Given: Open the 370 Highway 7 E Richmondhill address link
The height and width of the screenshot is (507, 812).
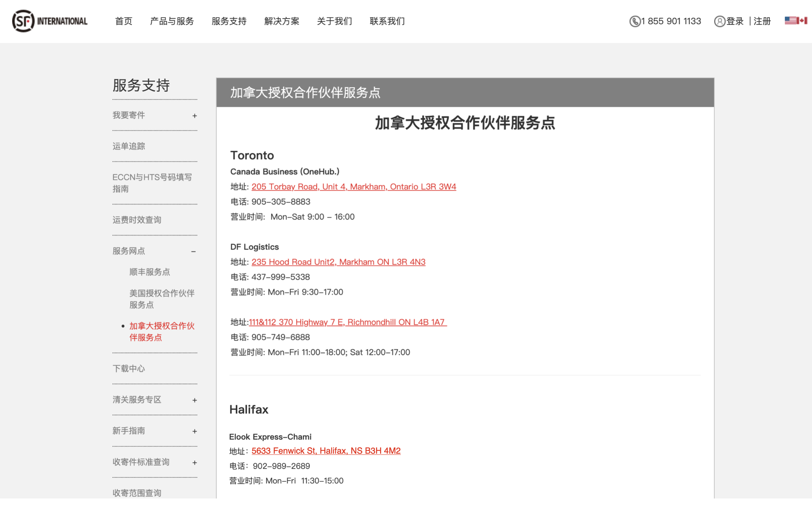Looking at the screenshot, I should [x=348, y=322].
